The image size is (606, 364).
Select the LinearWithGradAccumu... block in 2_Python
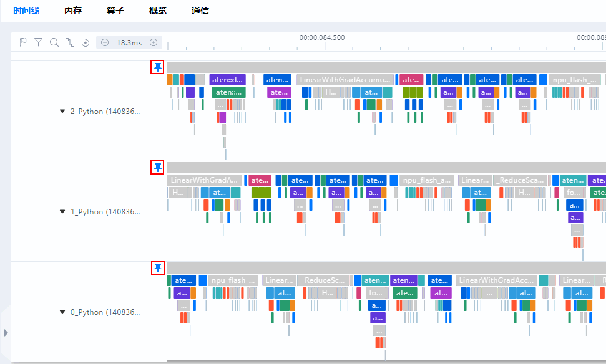pyautogui.click(x=345, y=80)
